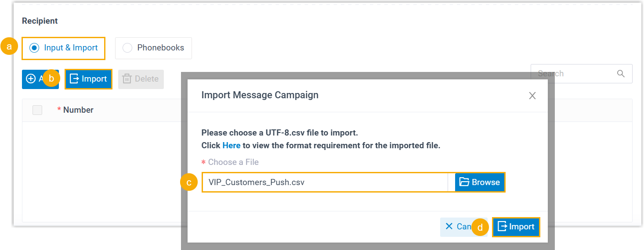Click the magnifier icon in the search box
The width and height of the screenshot is (644, 250).
(x=621, y=74)
